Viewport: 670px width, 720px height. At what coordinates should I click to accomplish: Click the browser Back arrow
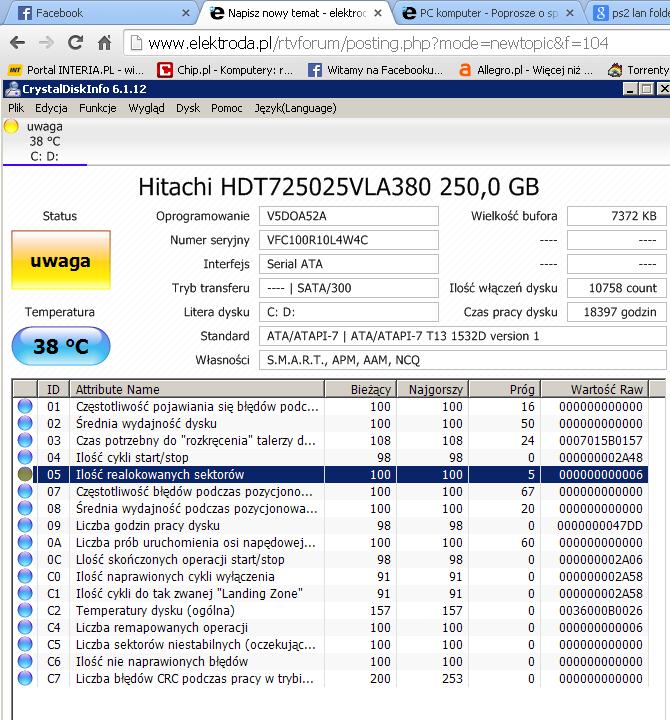[x=17, y=43]
